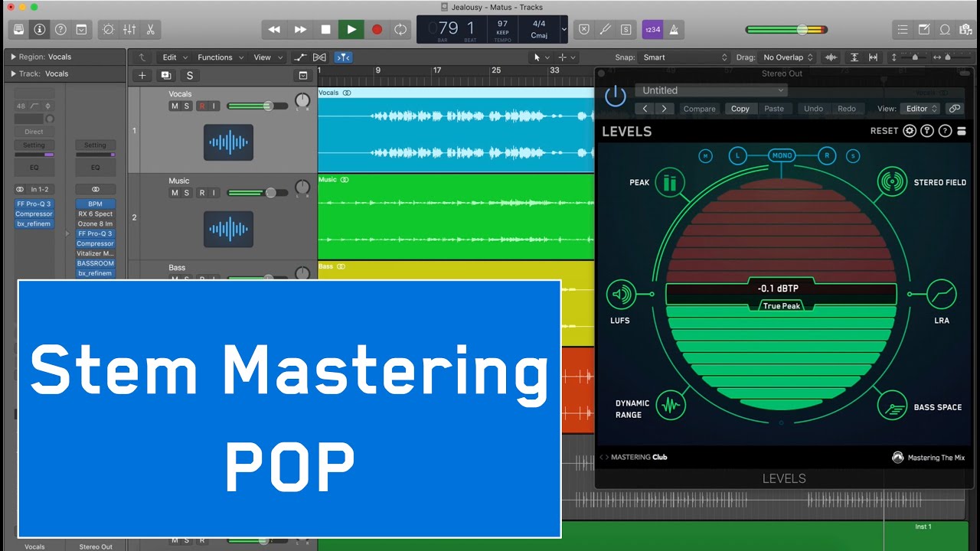Open the View: Editor dropdown

(x=920, y=109)
